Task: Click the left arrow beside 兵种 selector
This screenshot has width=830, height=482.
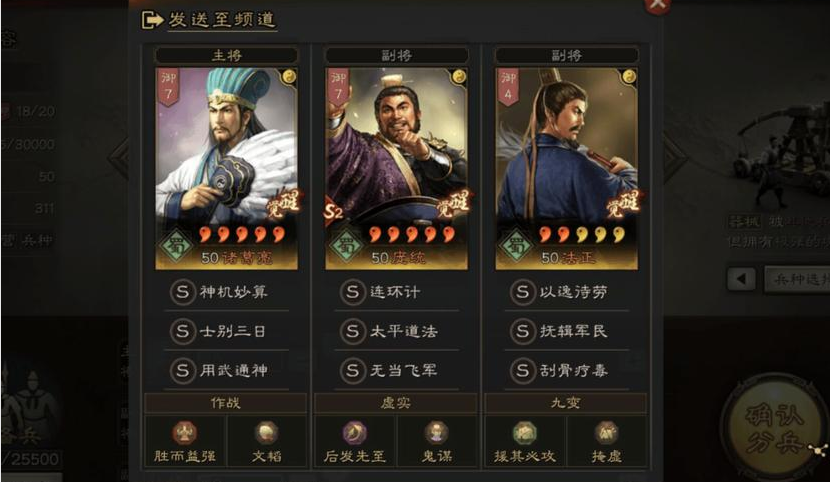Action: coord(741,278)
